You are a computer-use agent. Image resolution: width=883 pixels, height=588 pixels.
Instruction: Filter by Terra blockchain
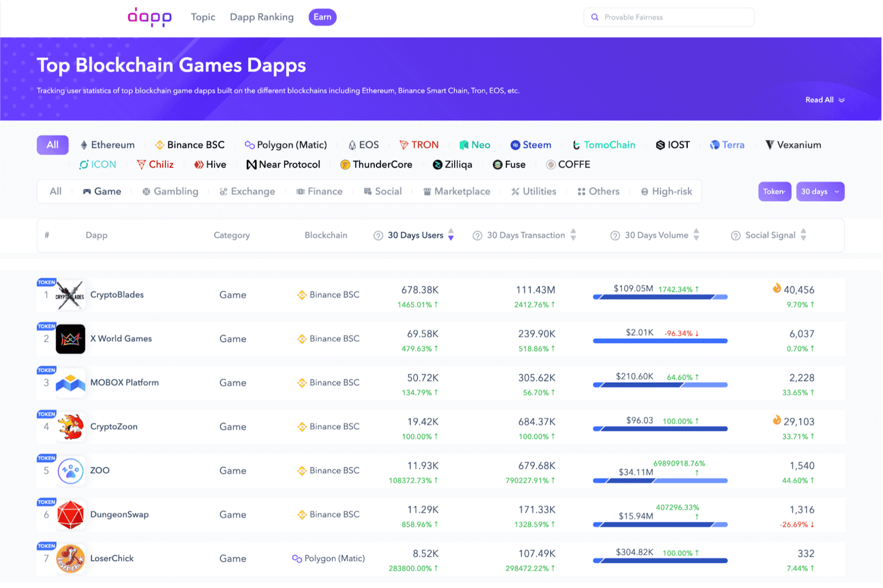[727, 145]
